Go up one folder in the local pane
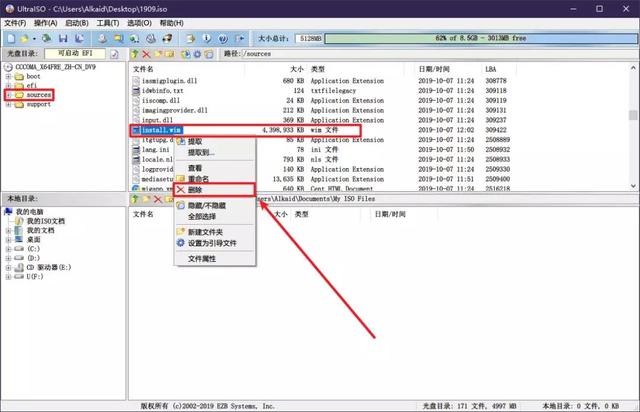The width and height of the screenshot is (640, 412). (135, 199)
